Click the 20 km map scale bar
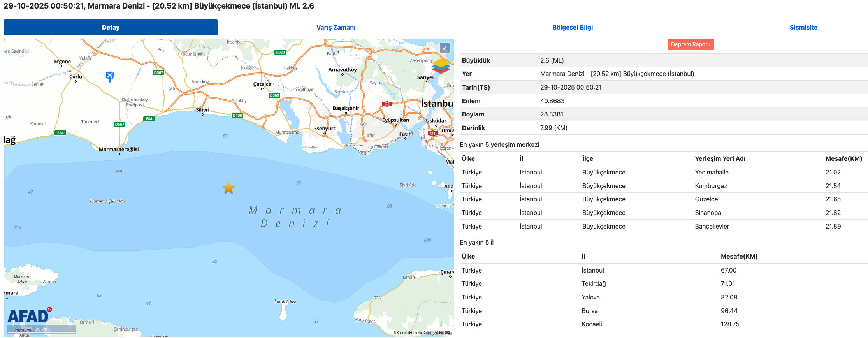The image size is (868, 338). coord(41,329)
